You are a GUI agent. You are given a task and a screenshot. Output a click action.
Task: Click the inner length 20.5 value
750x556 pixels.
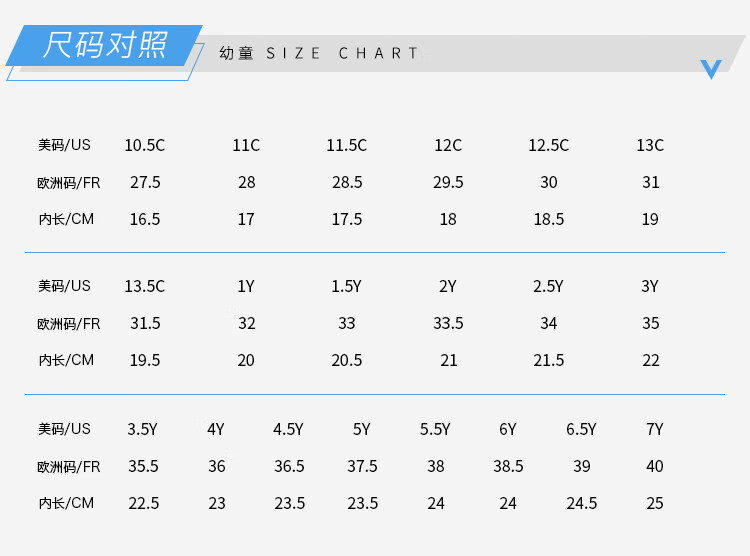coord(347,360)
